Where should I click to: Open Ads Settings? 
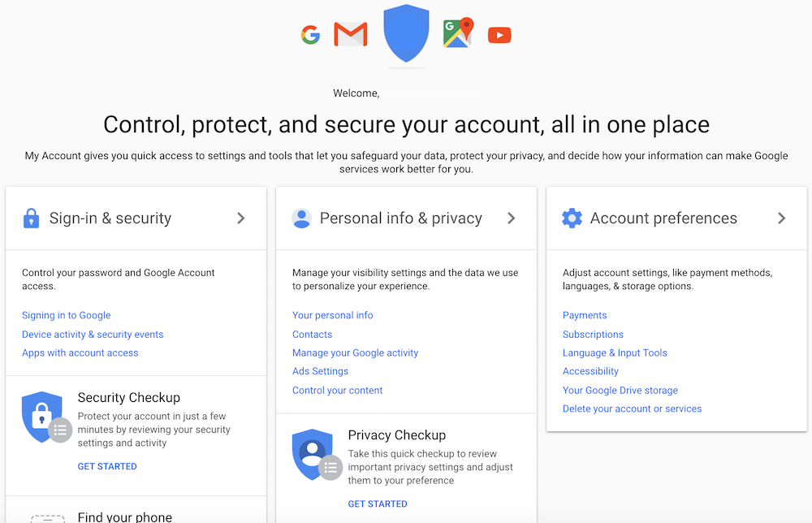tap(320, 371)
